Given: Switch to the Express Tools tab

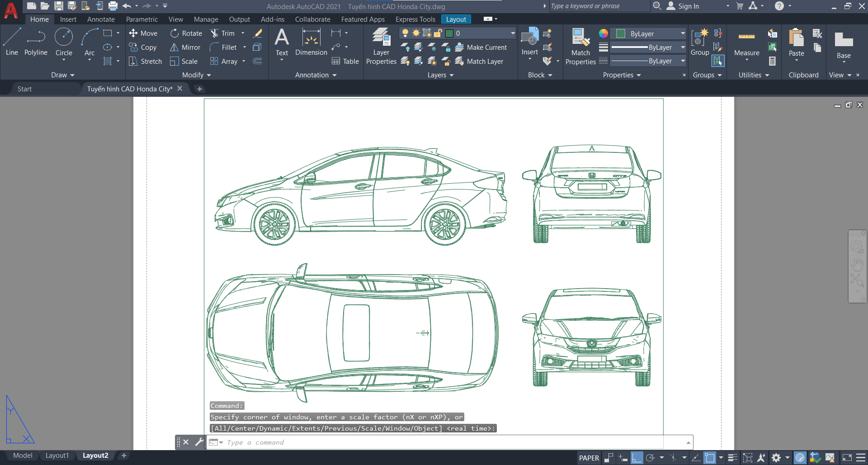Looking at the screenshot, I should pos(415,19).
